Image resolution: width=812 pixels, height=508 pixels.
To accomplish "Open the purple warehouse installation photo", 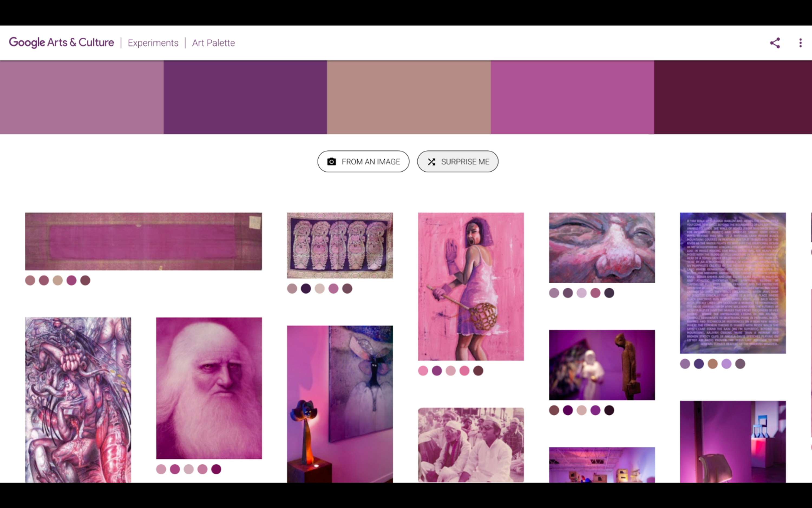I will pyautogui.click(x=602, y=465).
